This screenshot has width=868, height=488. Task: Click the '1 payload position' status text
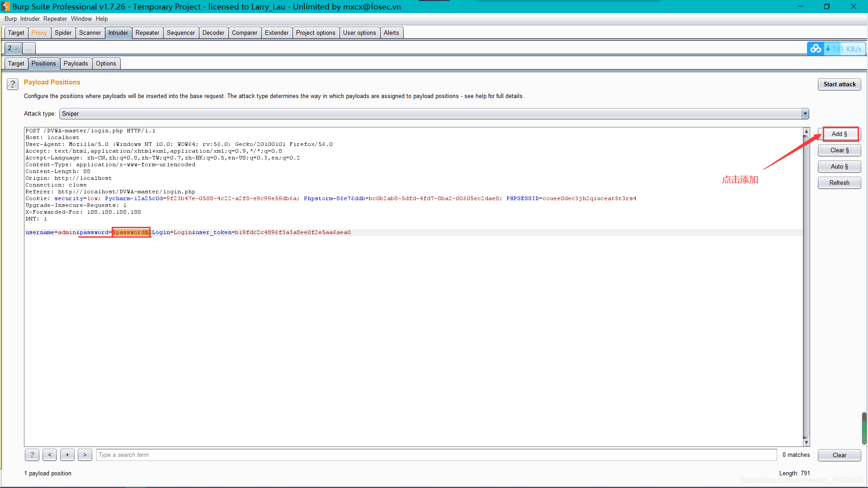[48, 473]
